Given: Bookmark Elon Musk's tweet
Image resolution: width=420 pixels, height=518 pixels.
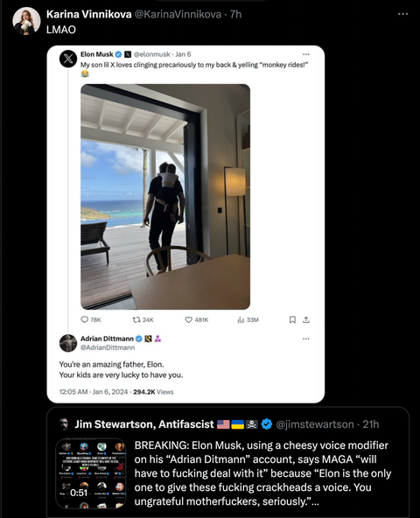Looking at the screenshot, I should click(x=292, y=319).
